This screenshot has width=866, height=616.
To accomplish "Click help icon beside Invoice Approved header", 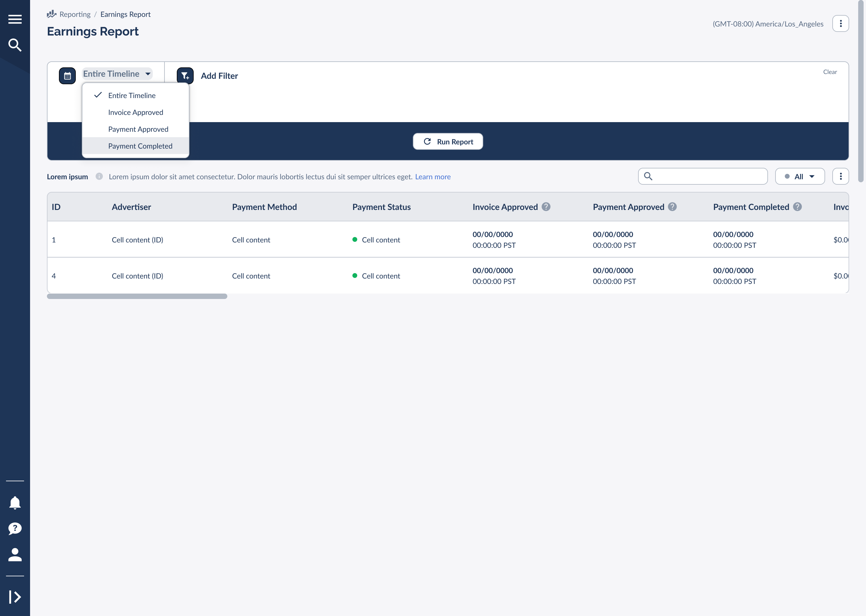I will pos(546,207).
